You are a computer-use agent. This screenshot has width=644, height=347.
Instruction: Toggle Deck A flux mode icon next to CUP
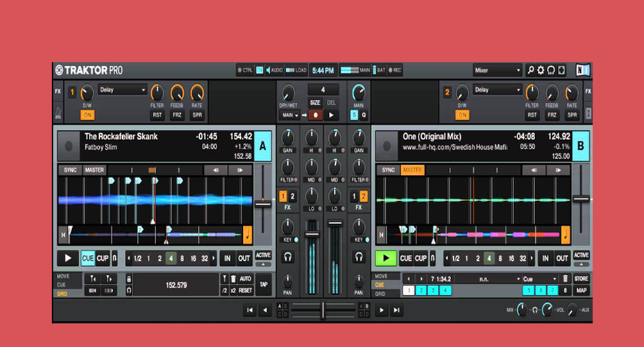(x=115, y=258)
